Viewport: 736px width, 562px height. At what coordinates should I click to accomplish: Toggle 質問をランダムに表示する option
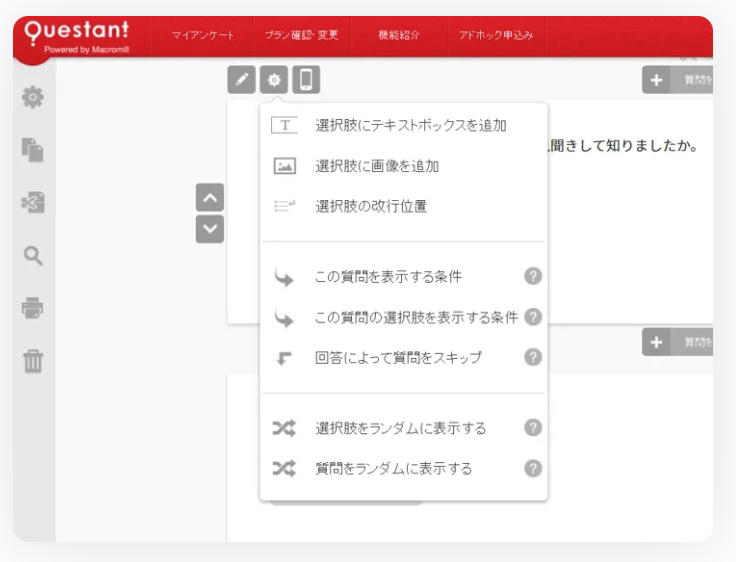(x=393, y=468)
